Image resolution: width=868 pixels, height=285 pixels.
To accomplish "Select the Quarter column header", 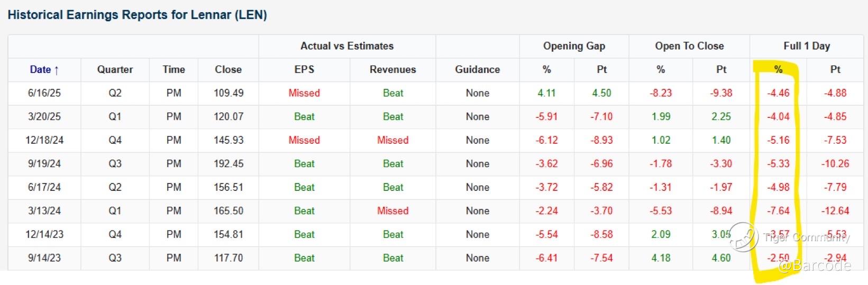I will pos(115,70).
